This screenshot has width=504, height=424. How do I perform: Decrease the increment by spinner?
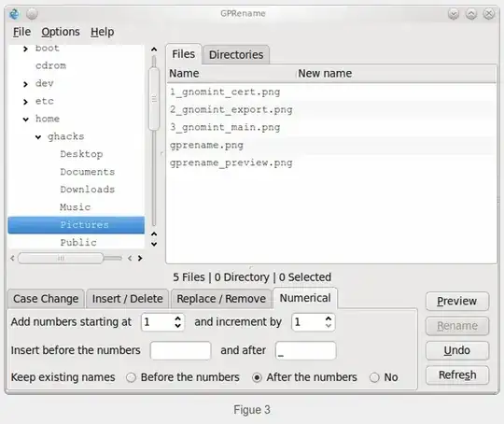[329, 326]
